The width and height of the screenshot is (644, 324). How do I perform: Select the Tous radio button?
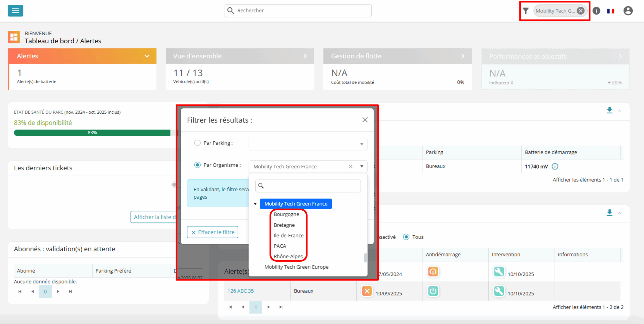pyautogui.click(x=406, y=237)
